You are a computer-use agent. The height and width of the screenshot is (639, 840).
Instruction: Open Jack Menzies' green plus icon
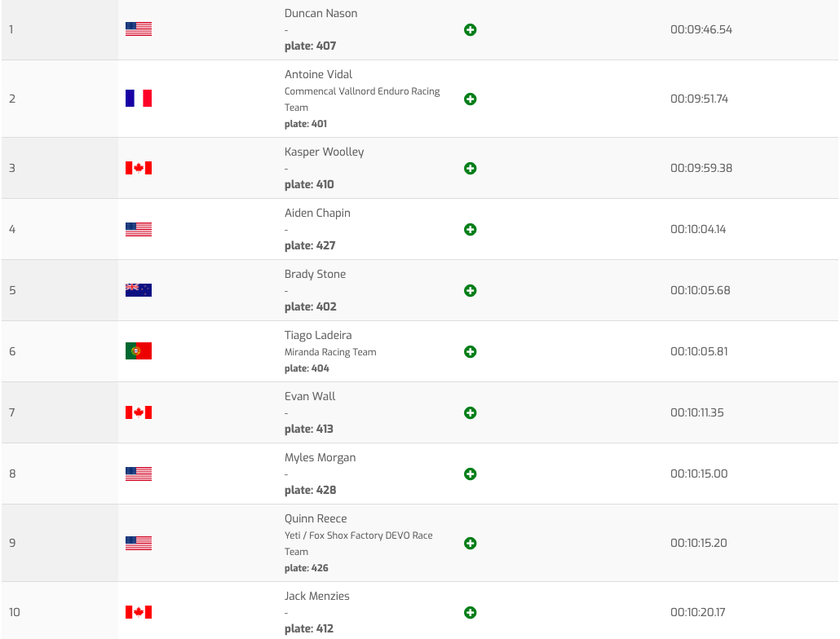tap(470, 613)
